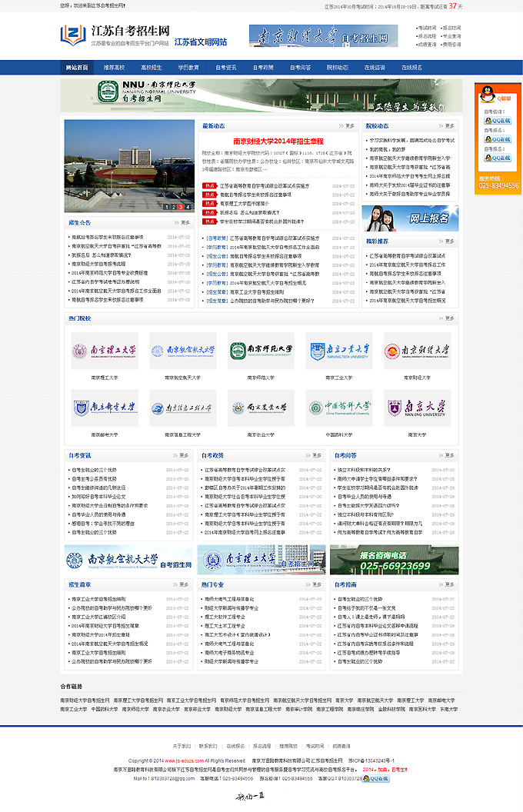Open 自考资讯 in the navigation bar

(x=226, y=68)
